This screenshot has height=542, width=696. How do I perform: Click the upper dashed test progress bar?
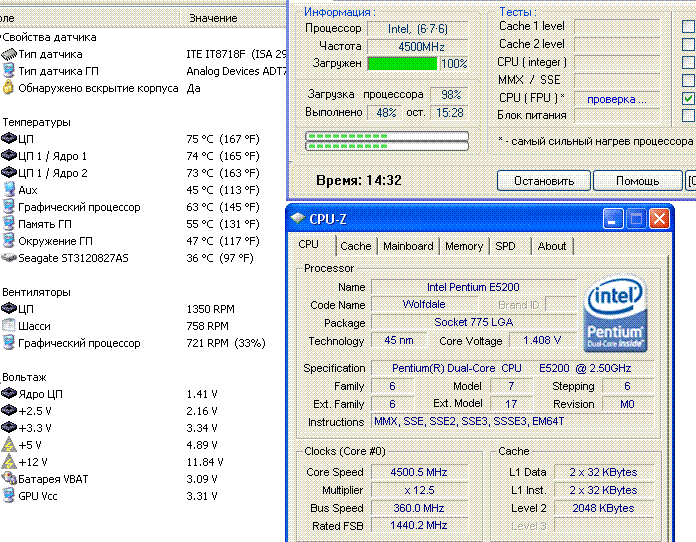(x=387, y=136)
